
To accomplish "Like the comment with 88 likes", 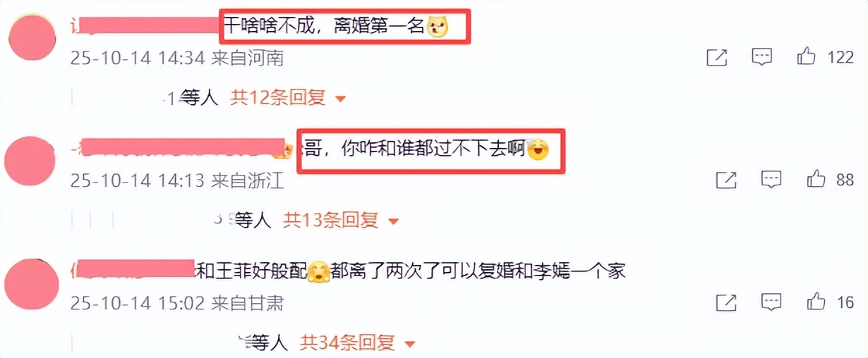I will pyautogui.click(x=816, y=180).
